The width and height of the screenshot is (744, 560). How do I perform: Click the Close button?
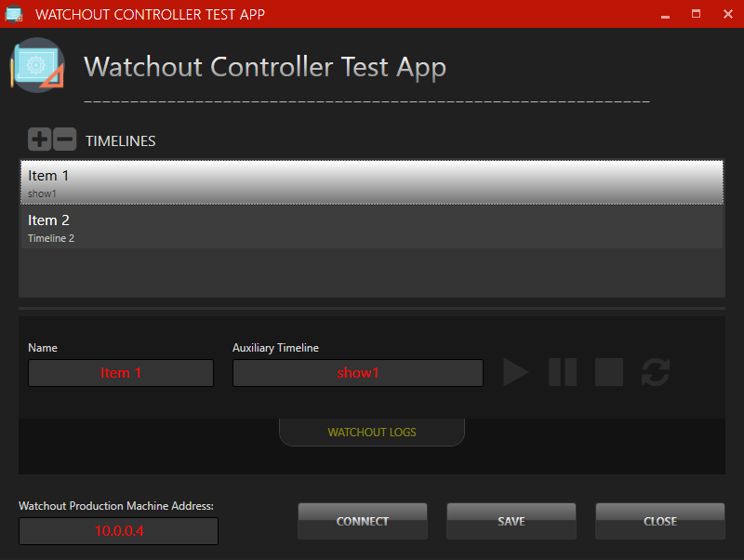pos(660,521)
